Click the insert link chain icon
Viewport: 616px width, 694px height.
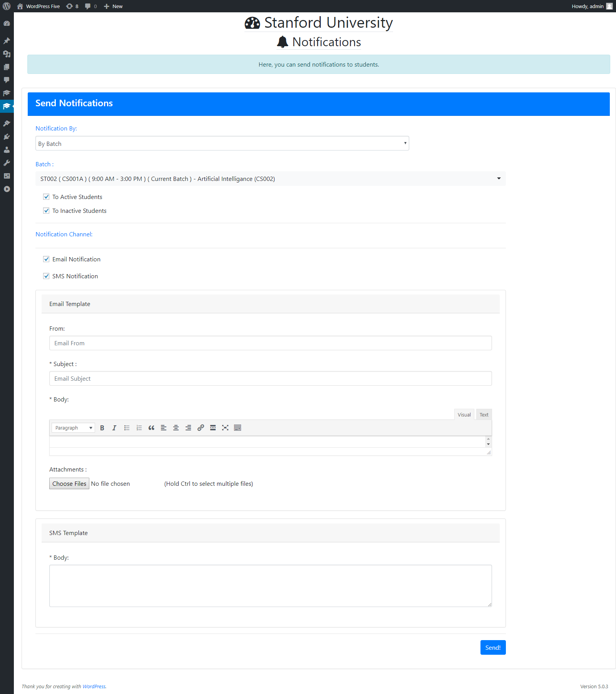(201, 428)
